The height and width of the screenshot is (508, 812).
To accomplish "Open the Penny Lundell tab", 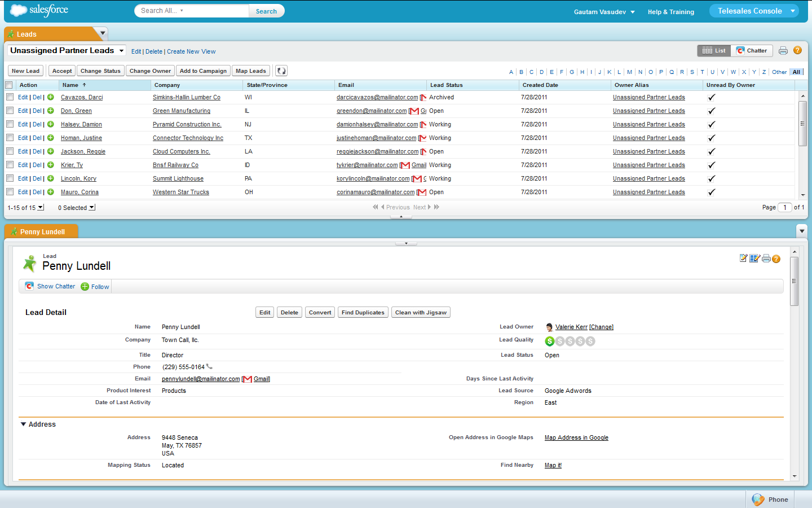I will pos(42,231).
